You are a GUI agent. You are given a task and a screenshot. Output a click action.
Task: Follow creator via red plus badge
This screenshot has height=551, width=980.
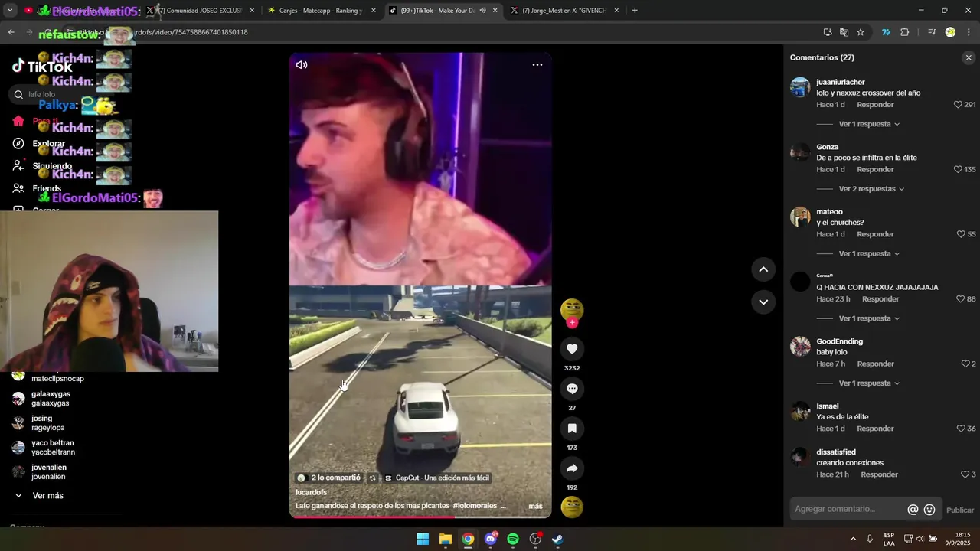[572, 323]
